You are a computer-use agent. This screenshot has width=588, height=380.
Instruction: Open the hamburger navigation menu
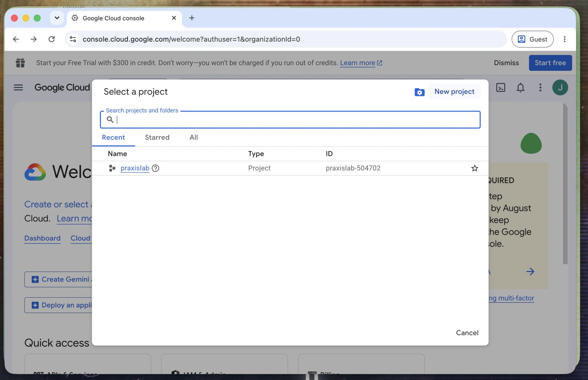(18, 87)
